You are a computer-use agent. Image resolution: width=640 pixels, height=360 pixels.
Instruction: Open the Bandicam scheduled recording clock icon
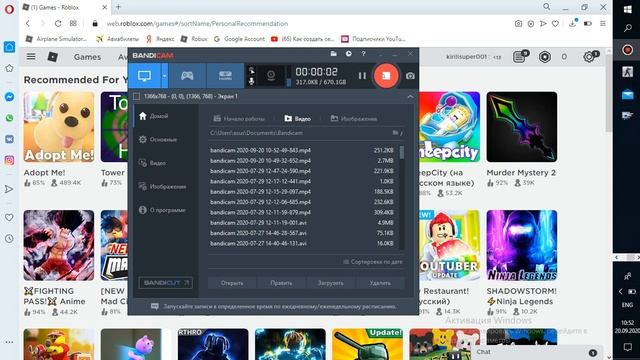pyautogui.click(x=348, y=53)
